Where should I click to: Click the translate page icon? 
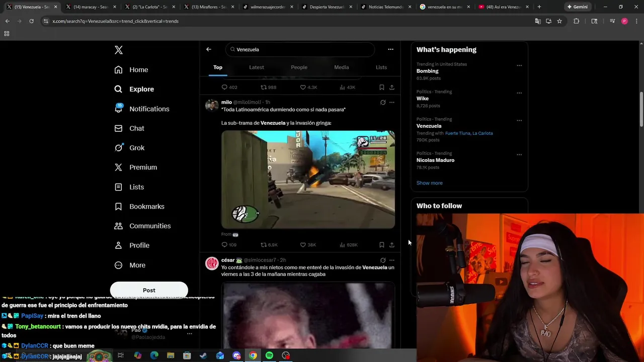(538, 21)
